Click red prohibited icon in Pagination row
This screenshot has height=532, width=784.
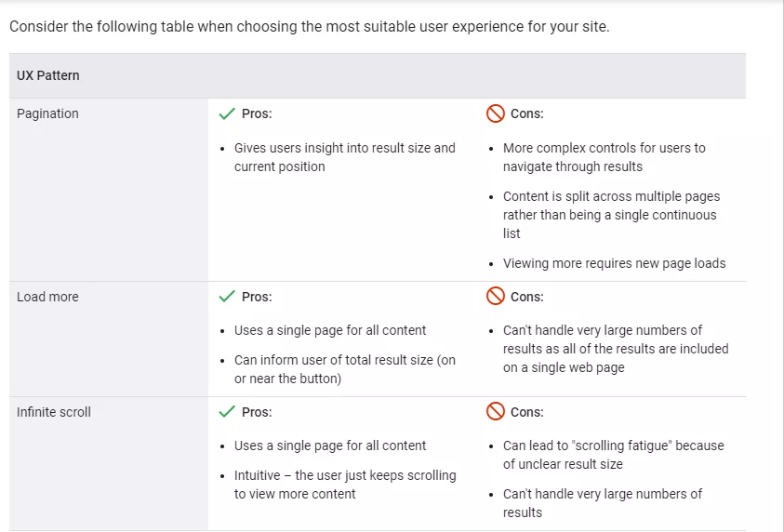495,113
